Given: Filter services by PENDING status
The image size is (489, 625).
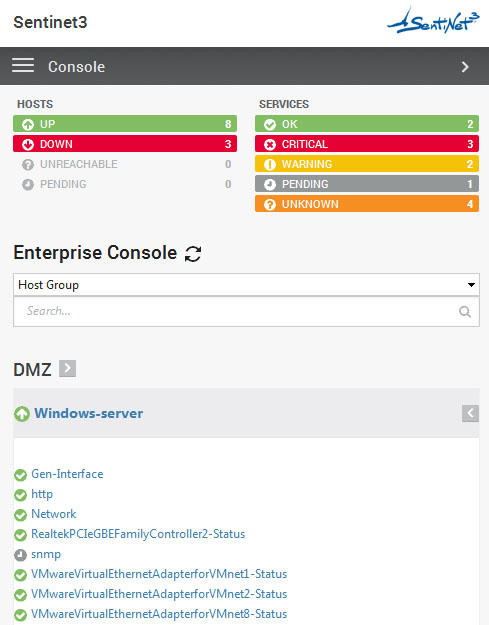Looking at the screenshot, I should pos(367,184).
